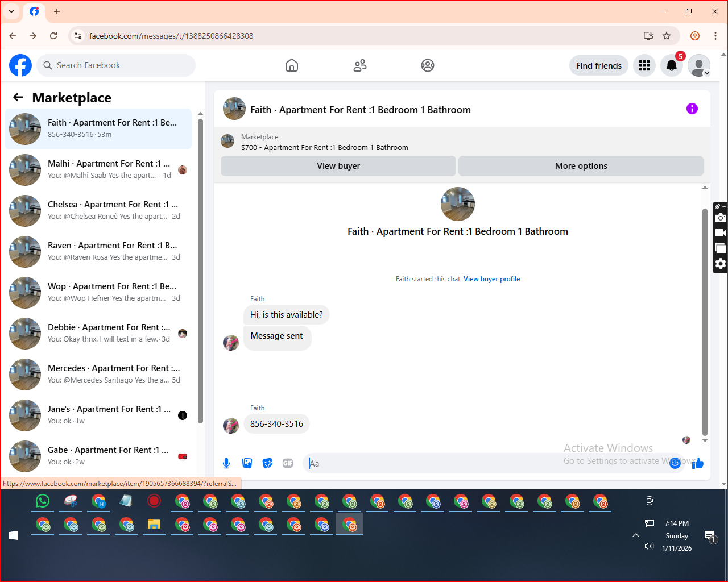Viewport: 728px width, 582px height.
Task: Open the Chrome three-dot menu
Action: [715, 36]
